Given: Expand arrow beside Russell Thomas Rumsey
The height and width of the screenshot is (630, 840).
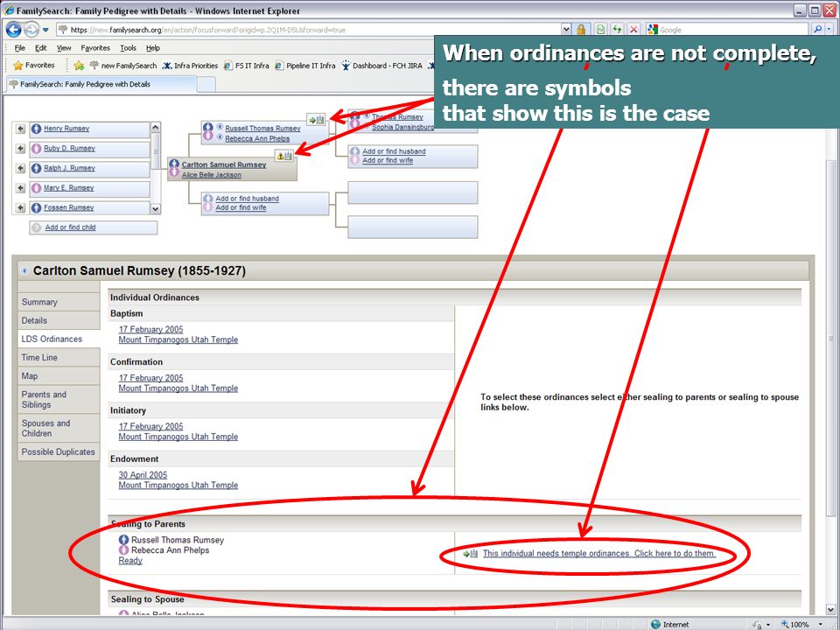Looking at the screenshot, I should (220, 128).
